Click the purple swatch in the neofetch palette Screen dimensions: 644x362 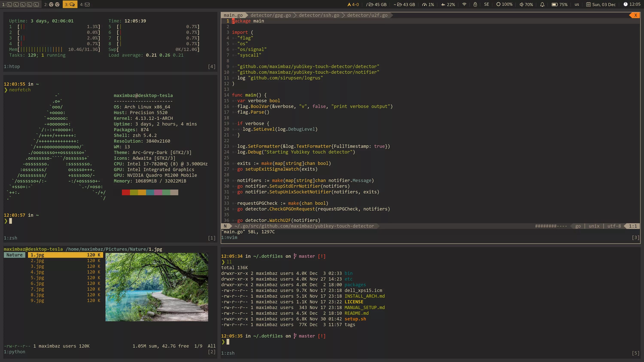click(158, 192)
